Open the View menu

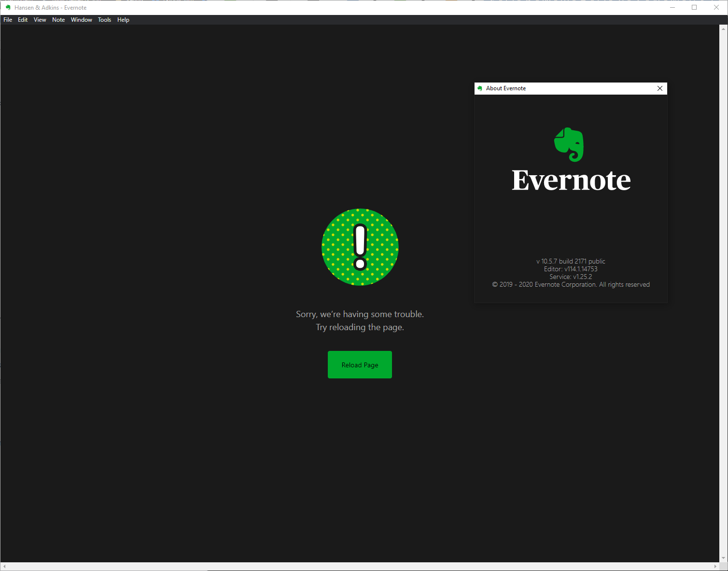tap(40, 20)
